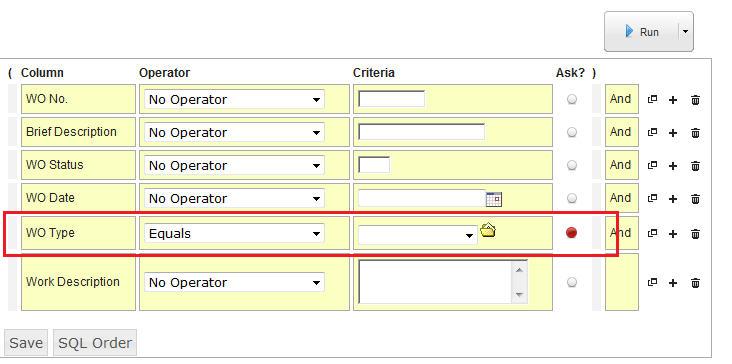Select the WO Date column cell
This screenshot has height=364, width=732.
tap(78, 198)
